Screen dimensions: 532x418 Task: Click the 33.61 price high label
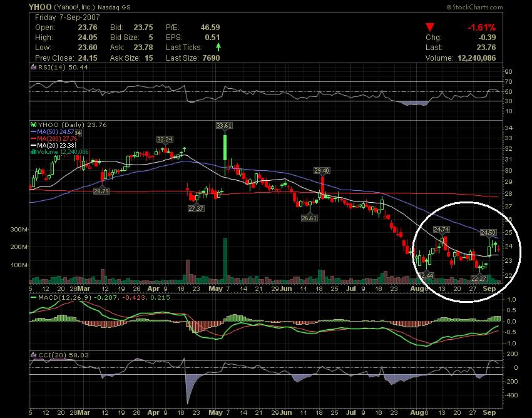point(224,126)
